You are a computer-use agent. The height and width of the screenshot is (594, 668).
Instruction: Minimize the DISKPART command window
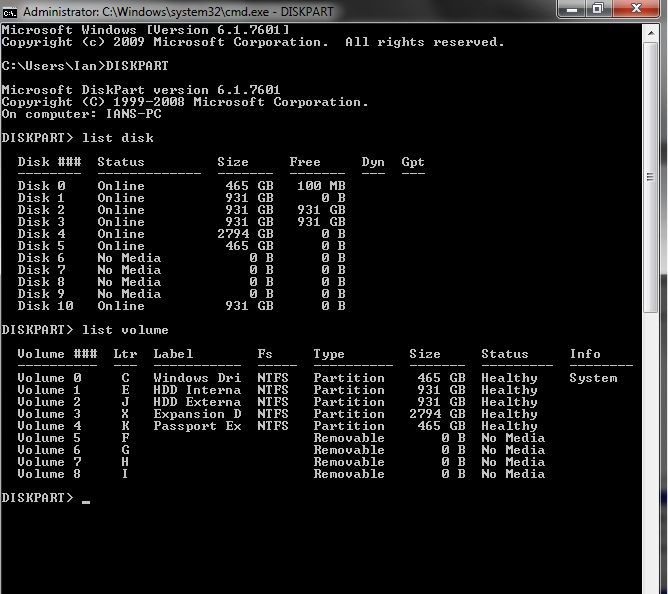(x=572, y=9)
